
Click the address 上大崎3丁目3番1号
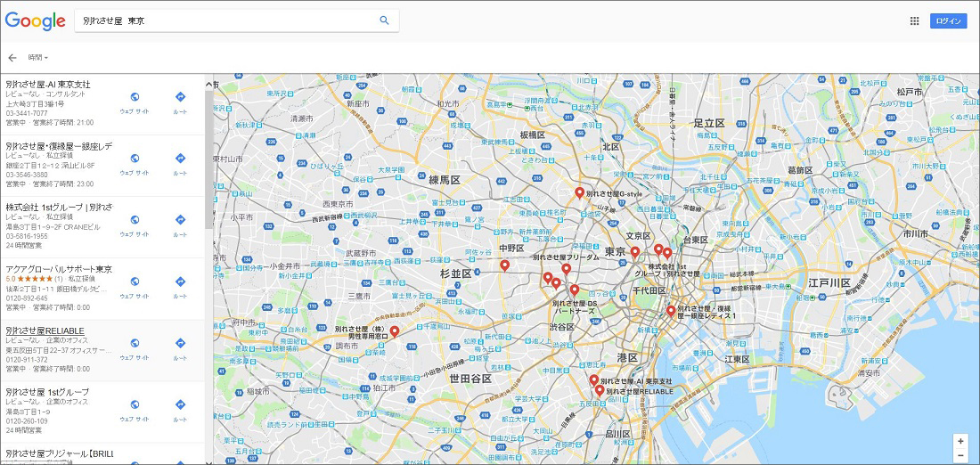click(x=35, y=103)
